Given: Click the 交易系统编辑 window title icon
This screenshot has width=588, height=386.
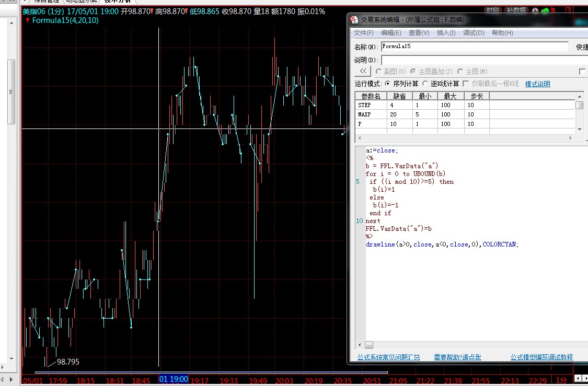Looking at the screenshot, I should coord(354,19).
